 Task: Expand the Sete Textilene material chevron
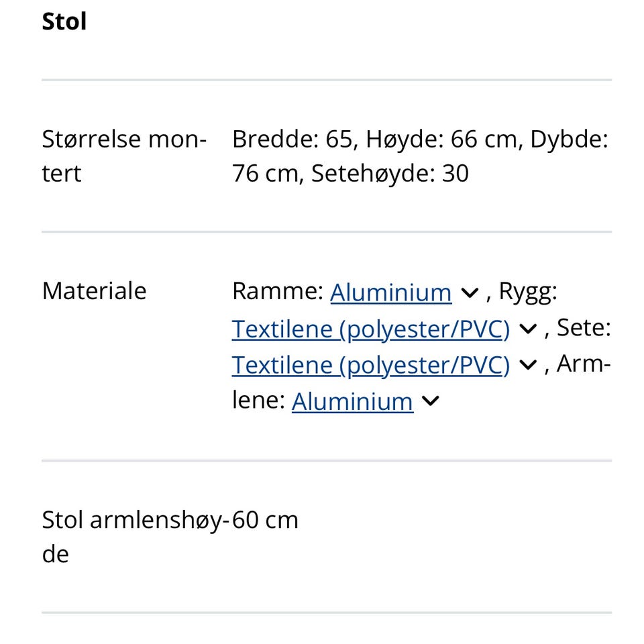click(x=528, y=365)
